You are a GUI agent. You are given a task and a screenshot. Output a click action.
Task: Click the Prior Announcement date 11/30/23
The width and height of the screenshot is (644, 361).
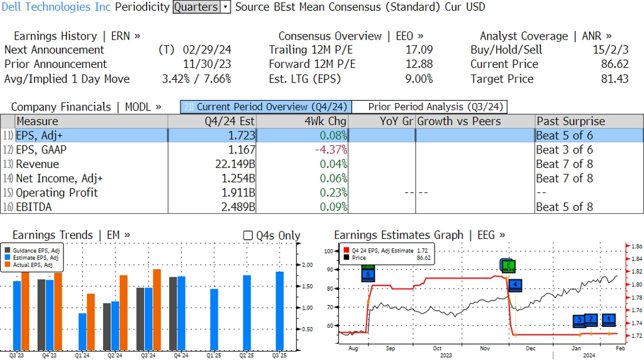(x=207, y=64)
